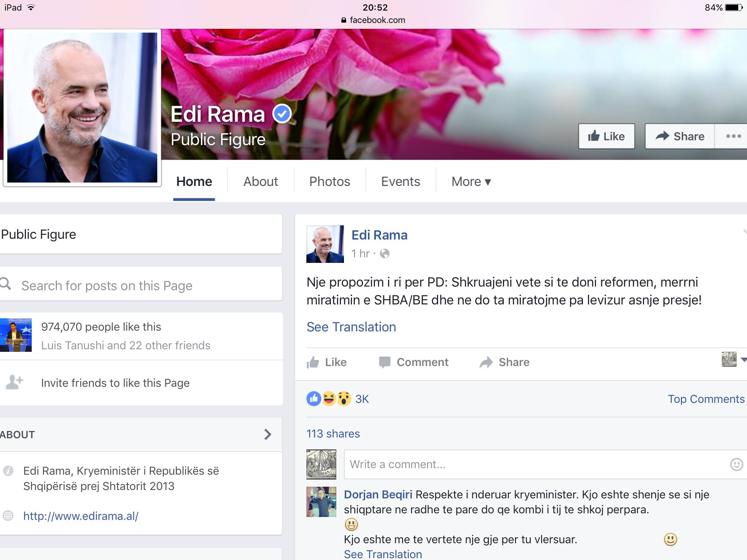Click the Nje propozim i ri per PD post text

point(504,291)
